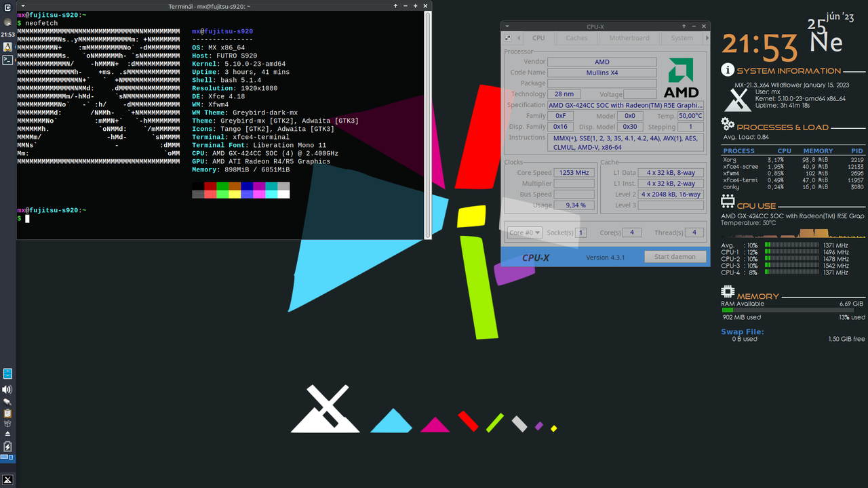Switch to the System tab
This screenshot has height=488, width=868.
(682, 38)
